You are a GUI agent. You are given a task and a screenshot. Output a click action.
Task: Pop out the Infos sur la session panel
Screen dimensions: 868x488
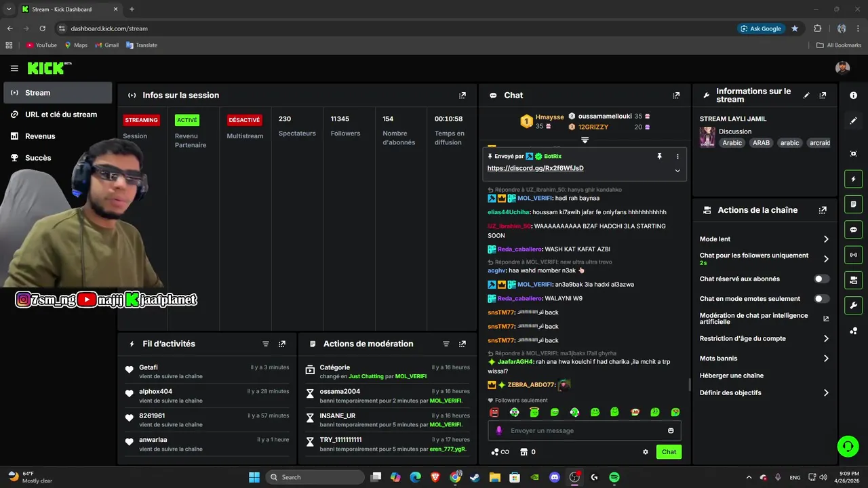point(462,96)
